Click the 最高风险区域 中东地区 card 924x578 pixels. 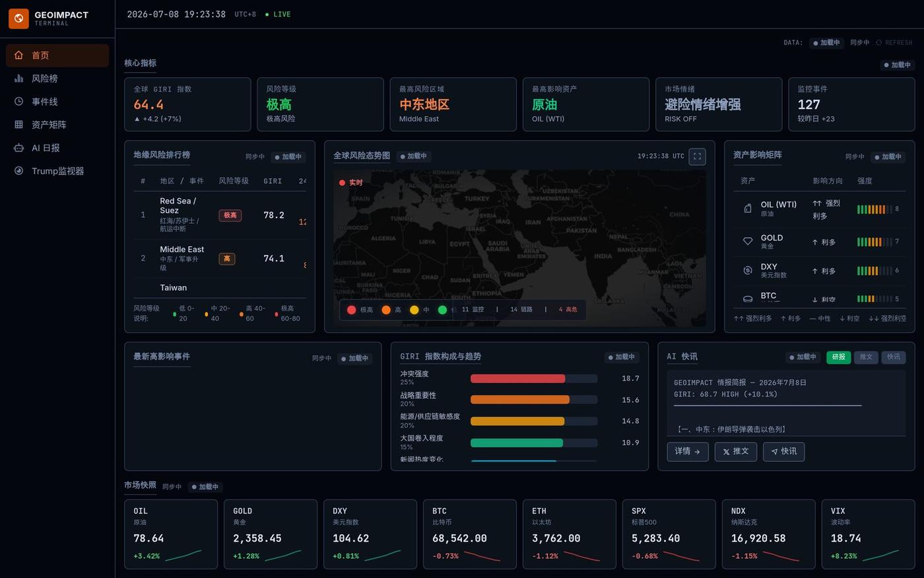pos(453,104)
